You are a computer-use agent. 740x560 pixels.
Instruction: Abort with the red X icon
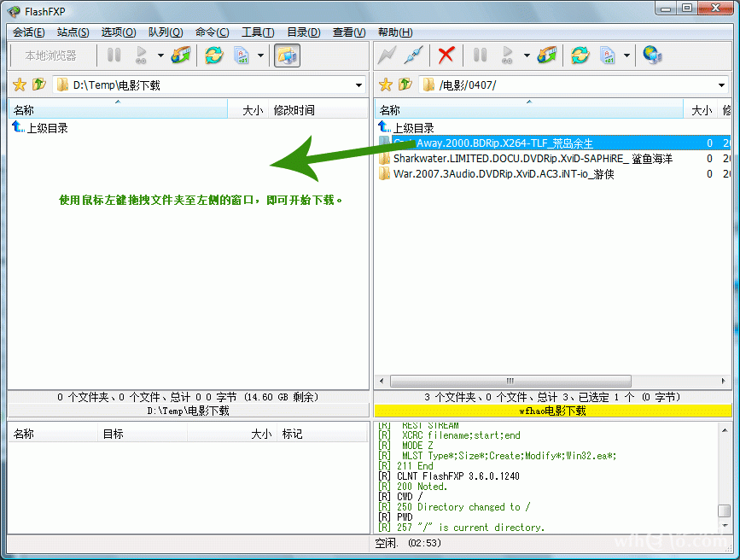[x=446, y=55]
